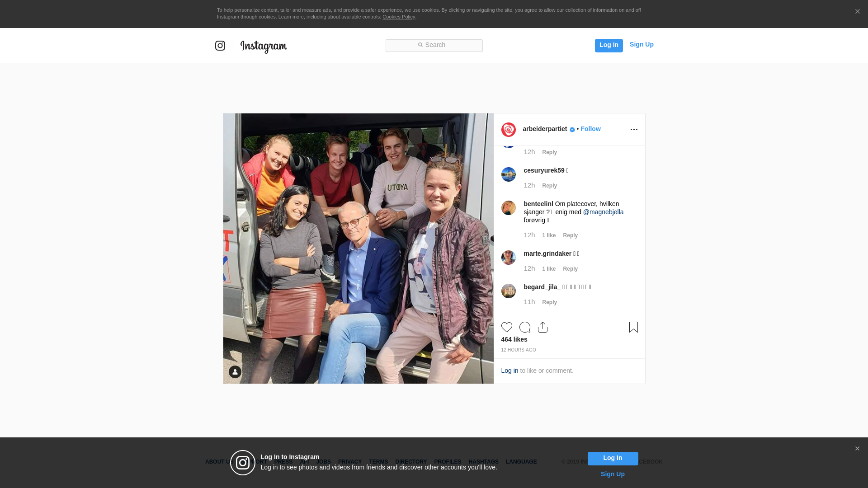Open benteelinl commenter avatar
The image size is (868, 488).
click(509, 208)
